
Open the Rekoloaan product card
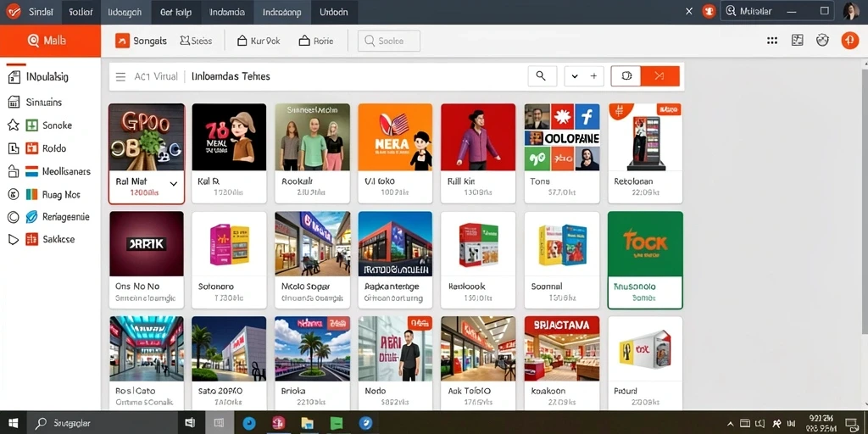(x=645, y=153)
